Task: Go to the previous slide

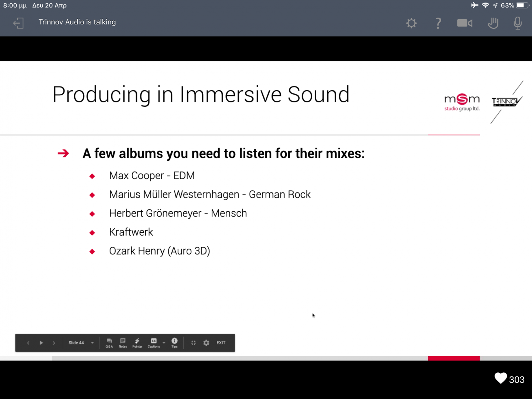Action: point(28,343)
